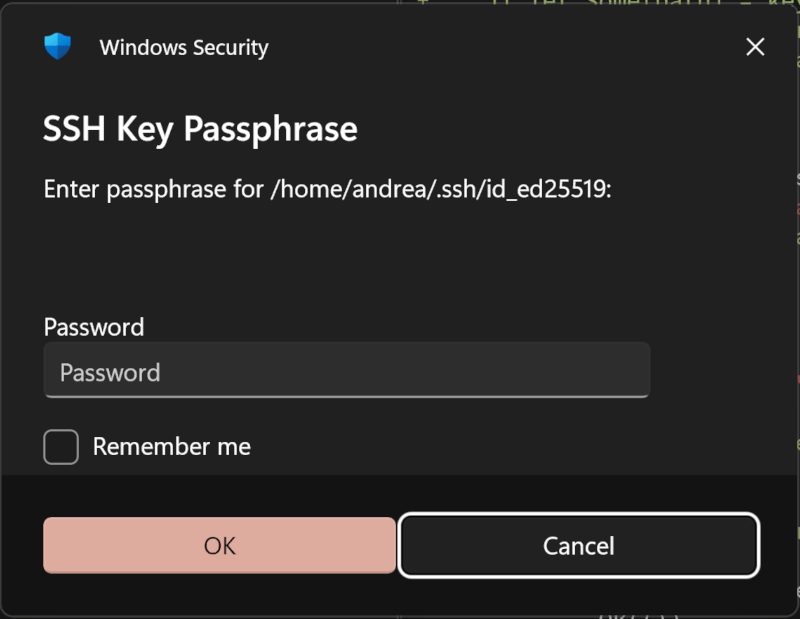Viewport: 800px width, 619px height.
Task: Click the Remember me label text
Action: (171, 447)
